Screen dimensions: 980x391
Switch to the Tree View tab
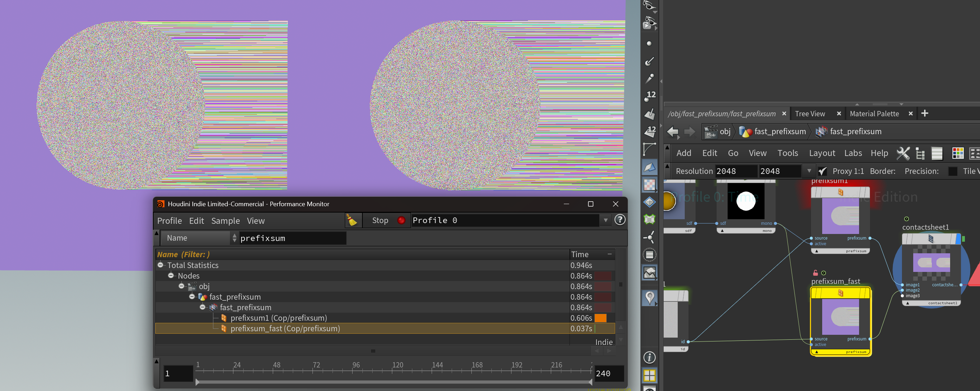pos(810,114)
